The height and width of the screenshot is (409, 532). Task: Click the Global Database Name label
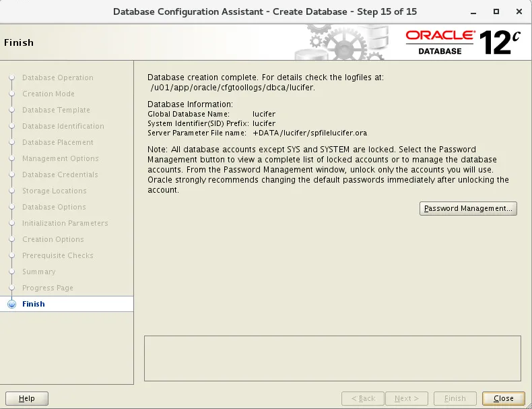(x=189, y=114)
